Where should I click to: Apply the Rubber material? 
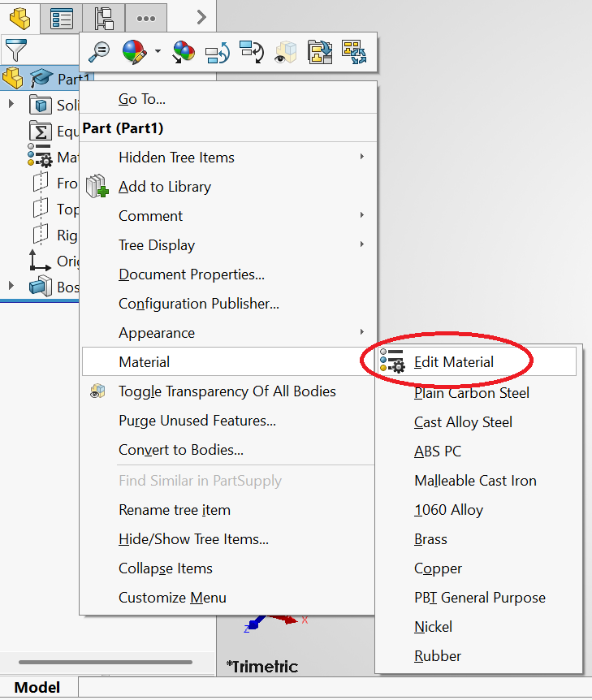(478, 656)
